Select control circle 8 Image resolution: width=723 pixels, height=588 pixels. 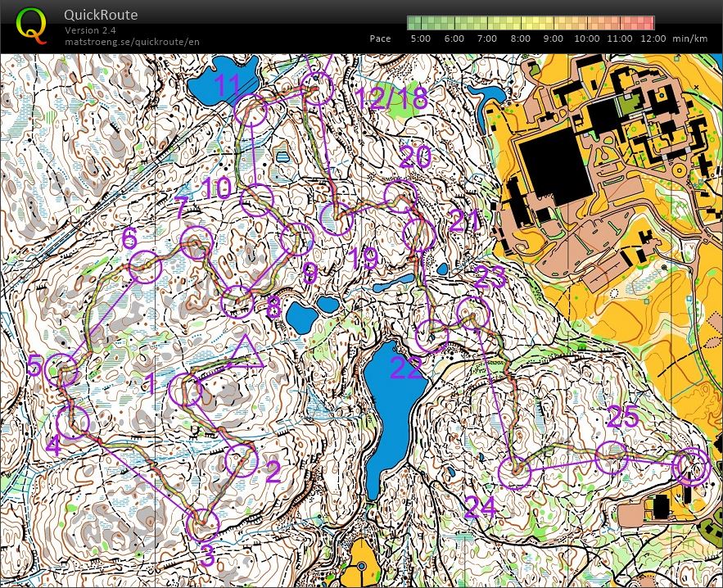(x=237, y=302)
